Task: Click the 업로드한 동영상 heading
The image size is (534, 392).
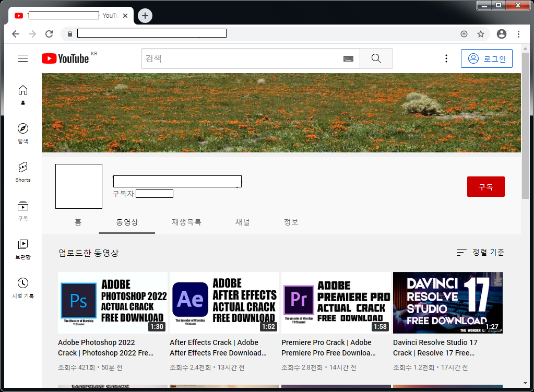Action: [89, 253]
